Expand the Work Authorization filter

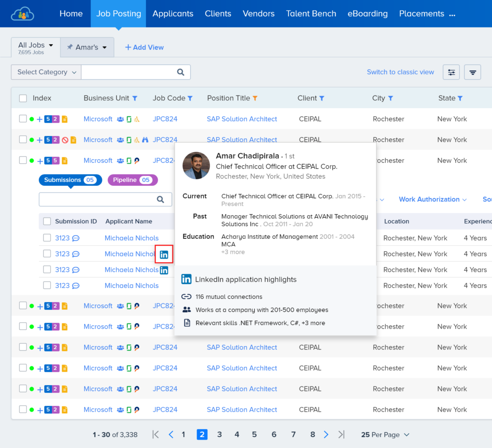[x=433, y=199]
